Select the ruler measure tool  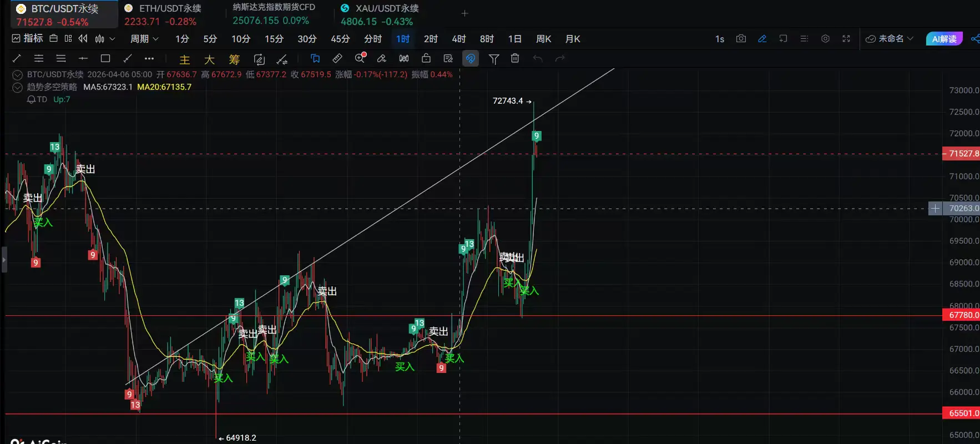point(337,58)
